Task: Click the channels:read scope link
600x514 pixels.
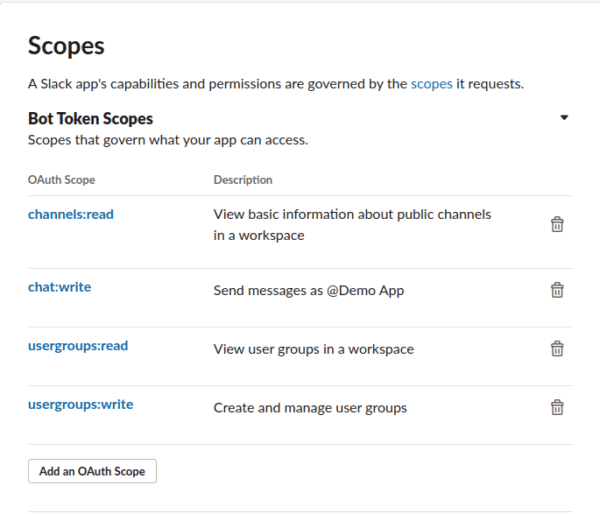Action: 70,213
